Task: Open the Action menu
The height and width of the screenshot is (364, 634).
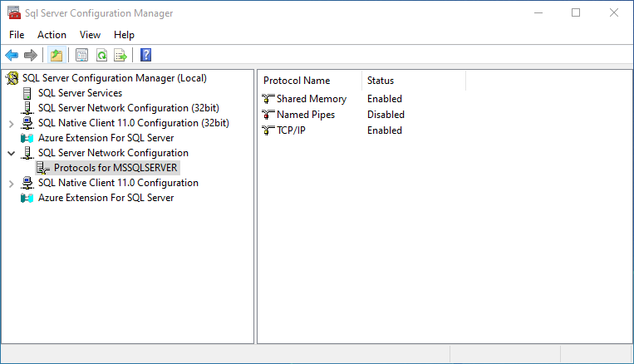Action: pyautogui.click(x=52, y=35)
